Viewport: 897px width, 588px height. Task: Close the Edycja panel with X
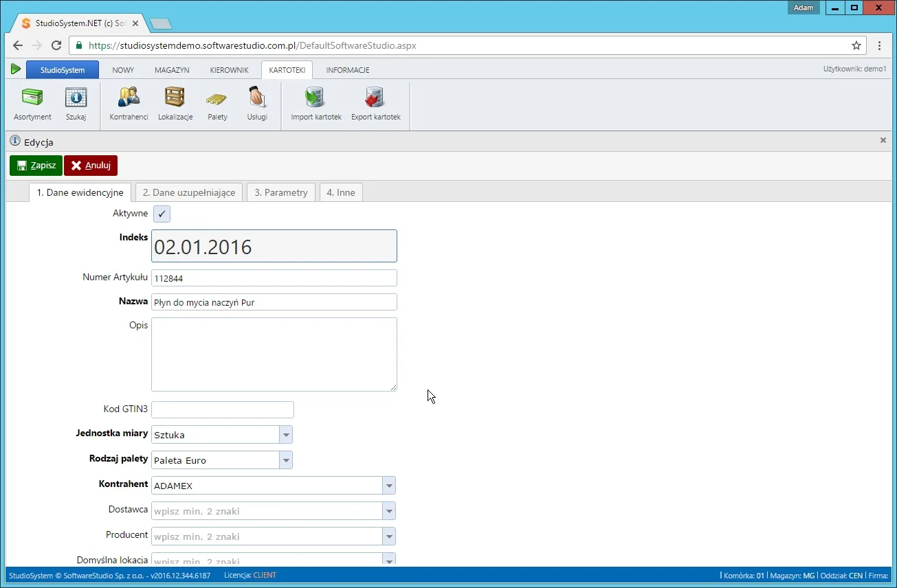[883, 140]
